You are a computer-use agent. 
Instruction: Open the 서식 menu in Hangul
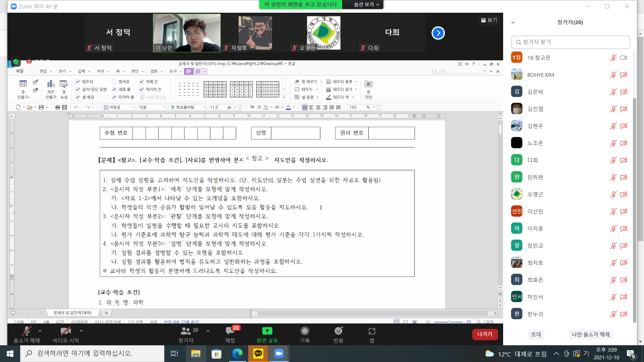coord(101,71)
